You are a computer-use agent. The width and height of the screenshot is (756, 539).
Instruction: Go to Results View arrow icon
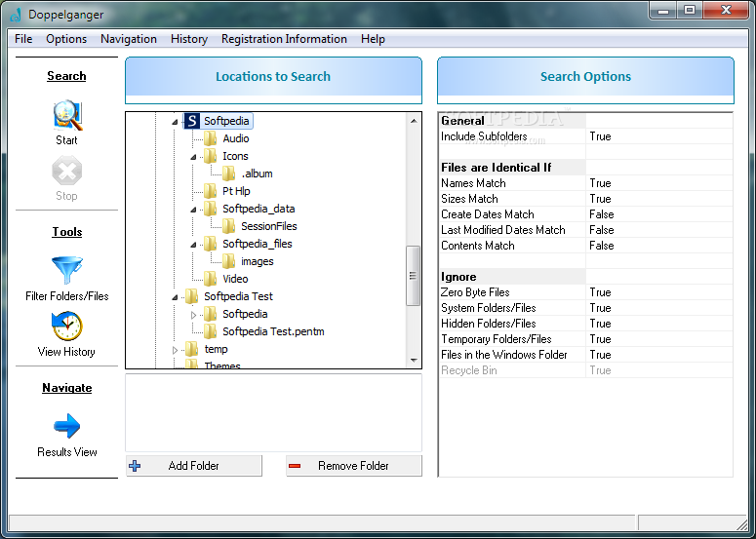pyautogui.click(x=67, y=426)
